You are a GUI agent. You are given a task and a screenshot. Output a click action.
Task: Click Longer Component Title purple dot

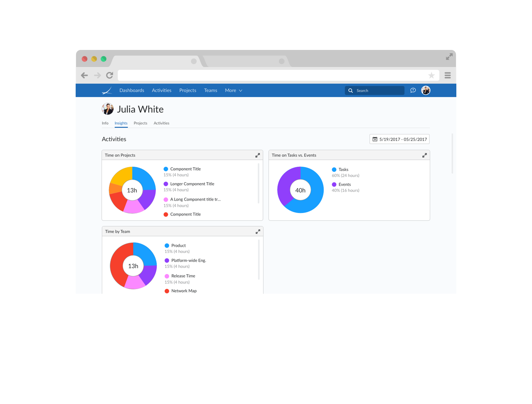166,184
